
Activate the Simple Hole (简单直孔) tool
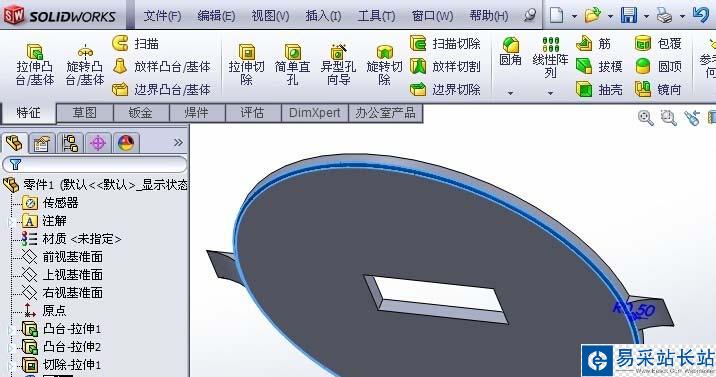[x=292, y=65]
